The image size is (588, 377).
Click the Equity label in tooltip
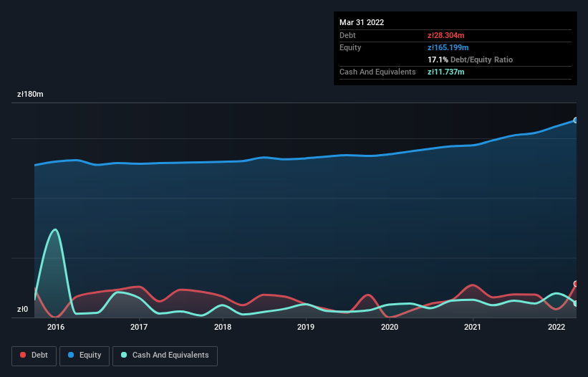[x=350, y=47]
